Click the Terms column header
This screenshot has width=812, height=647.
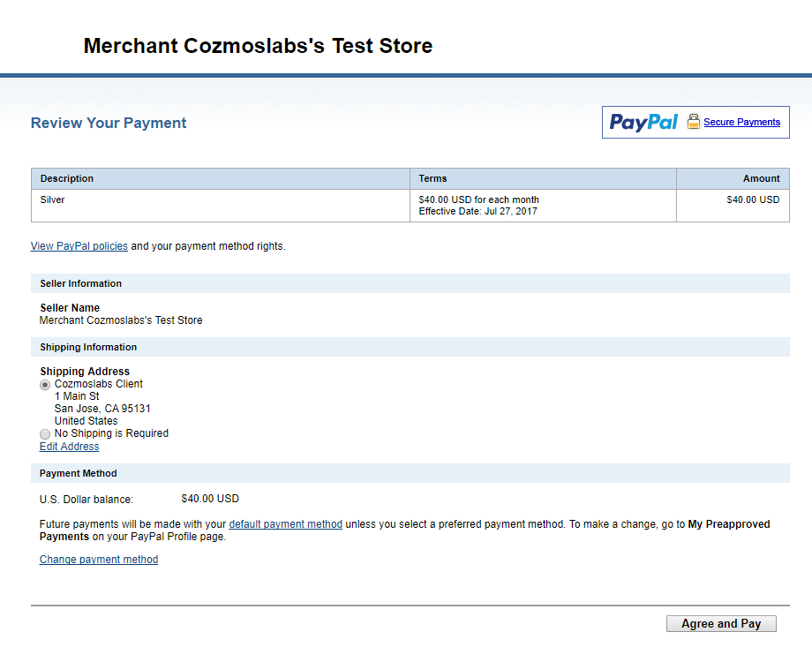pyautogui.click(x=543, y=178)
